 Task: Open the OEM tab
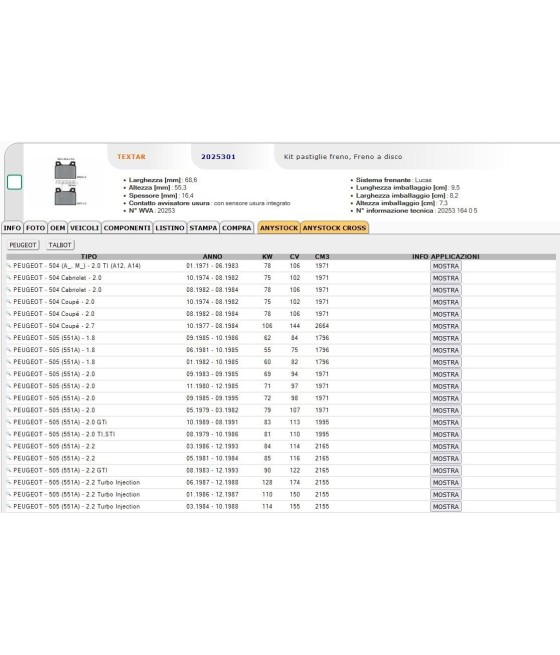[x=58, y=228]
